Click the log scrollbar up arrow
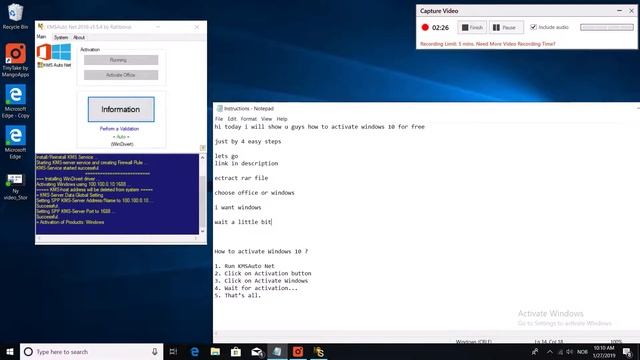The width and height of the screenshot is (640, 360). [x=202, y=157]
